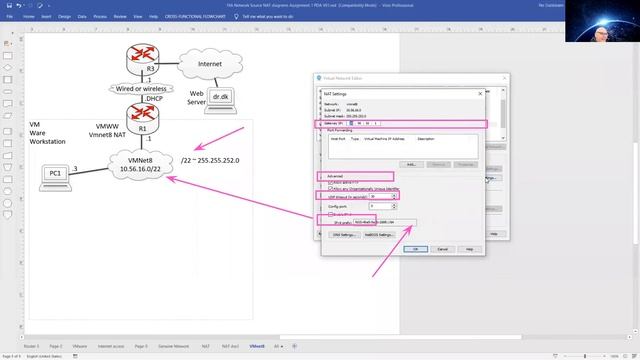
Task: Click DNS Settings... button
Action: (344, 235)
